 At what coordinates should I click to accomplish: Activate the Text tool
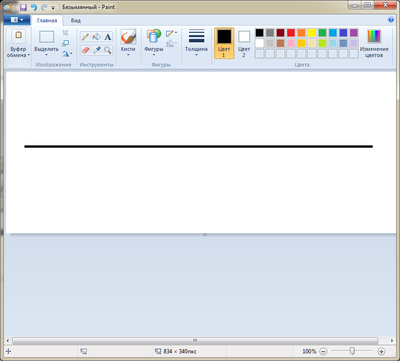pos(107,37)
